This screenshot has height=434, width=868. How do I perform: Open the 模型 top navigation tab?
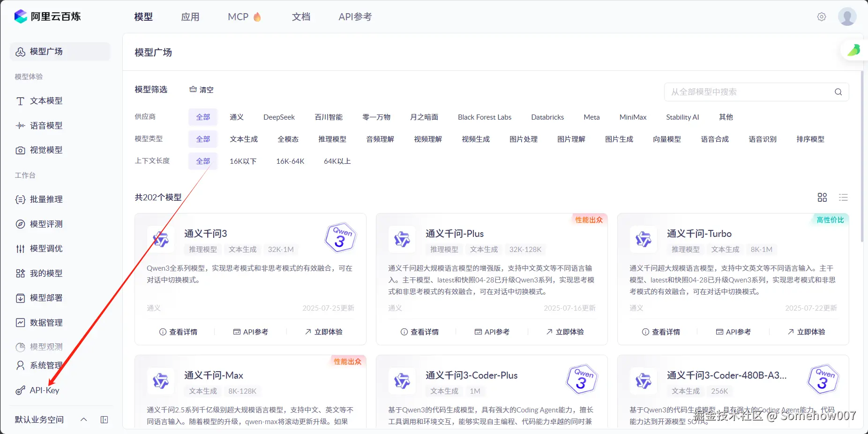coord(143,17)
